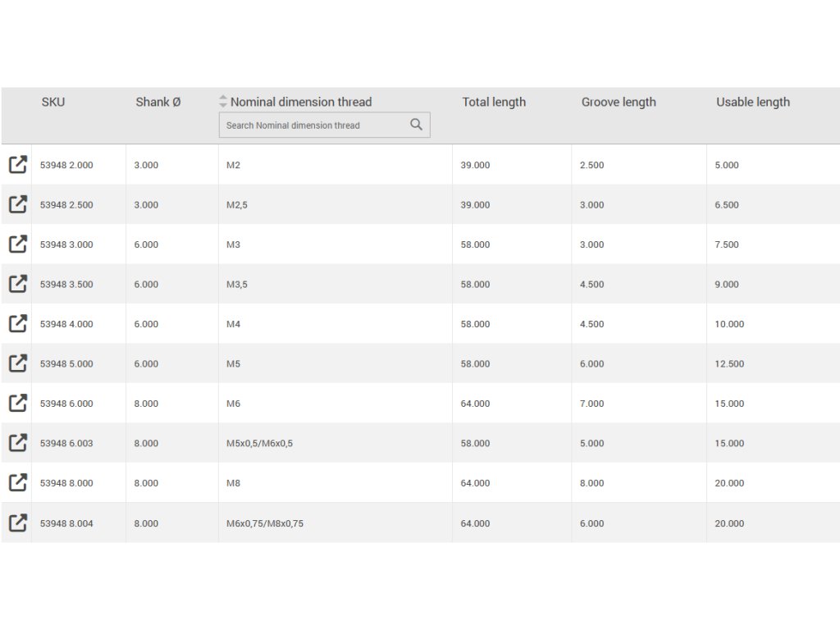Open external link for SKU 53948 8.004
This screenshot has width=840, height=630.
(17, 523)
